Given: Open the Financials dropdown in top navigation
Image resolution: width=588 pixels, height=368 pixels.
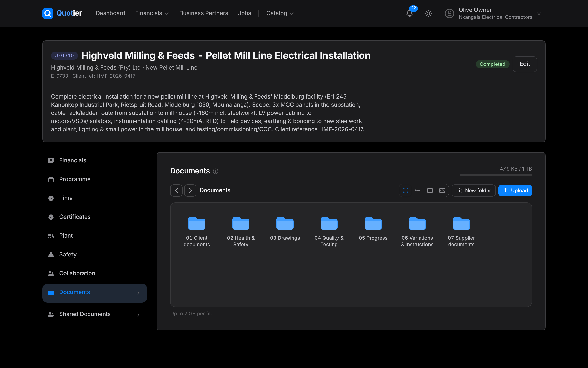Looking at the screenshot, I should coord(152,13).
